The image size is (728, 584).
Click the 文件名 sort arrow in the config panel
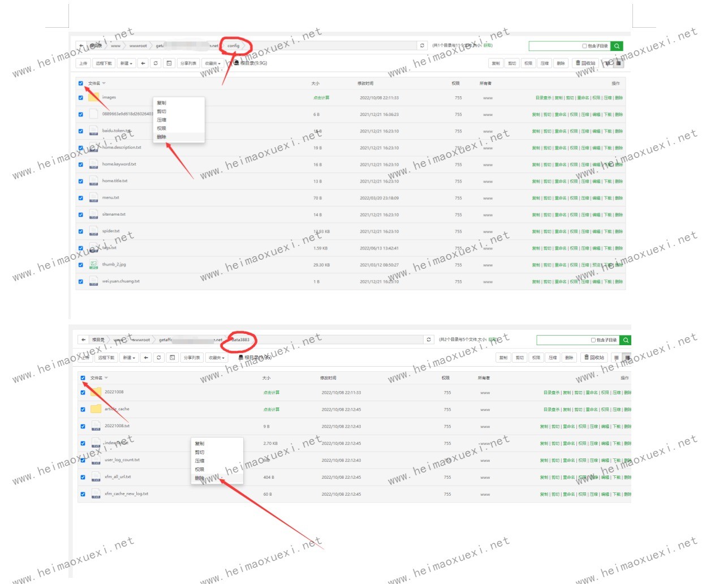point(104,84)
